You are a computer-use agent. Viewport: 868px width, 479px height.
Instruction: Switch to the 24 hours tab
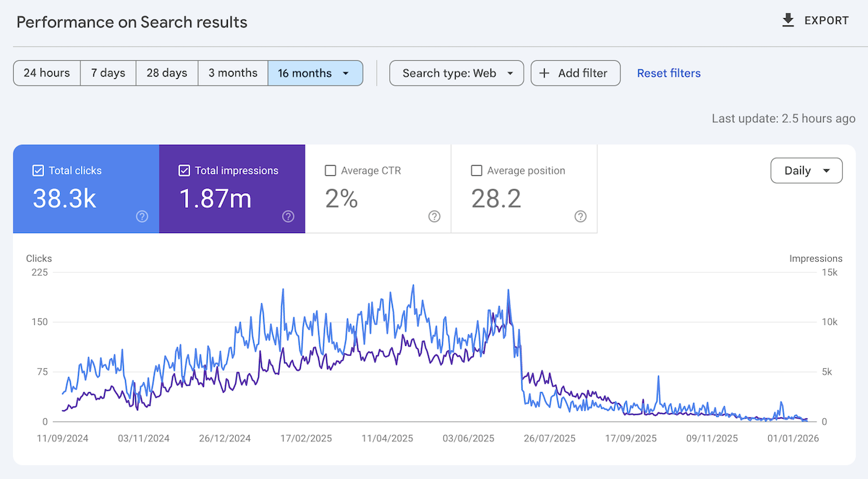46,72
